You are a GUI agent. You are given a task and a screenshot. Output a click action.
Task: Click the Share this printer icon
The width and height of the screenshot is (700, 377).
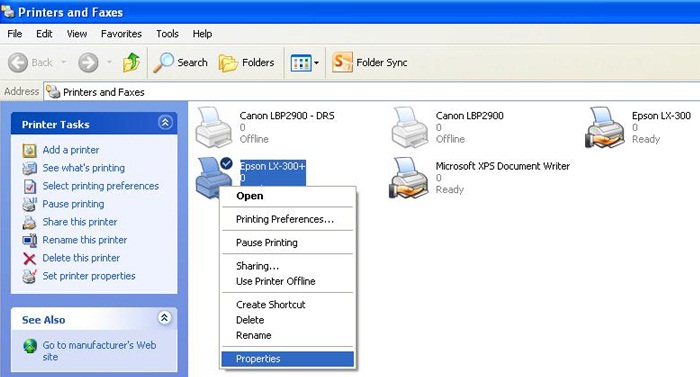coord(29,222)
